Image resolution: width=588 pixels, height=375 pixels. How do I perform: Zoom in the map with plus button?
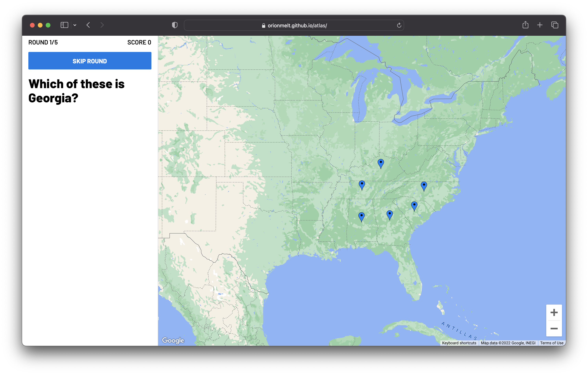click(x=554, y=312)
